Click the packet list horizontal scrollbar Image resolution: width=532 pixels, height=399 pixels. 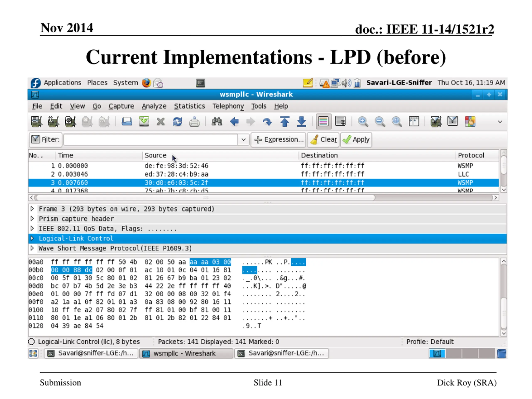[x=263, y=198]
